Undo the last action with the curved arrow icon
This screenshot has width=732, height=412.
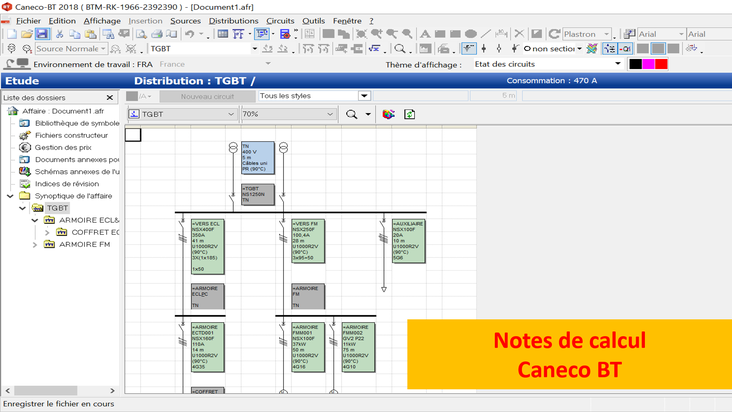pos(190,34)
